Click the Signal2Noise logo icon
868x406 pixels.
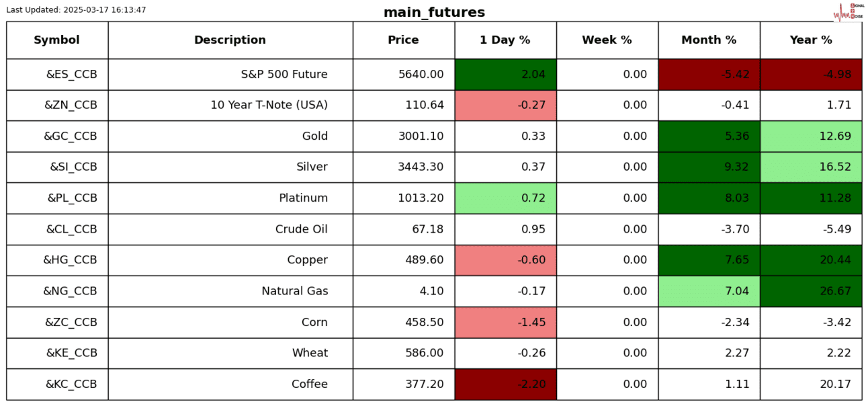point(848,11)
